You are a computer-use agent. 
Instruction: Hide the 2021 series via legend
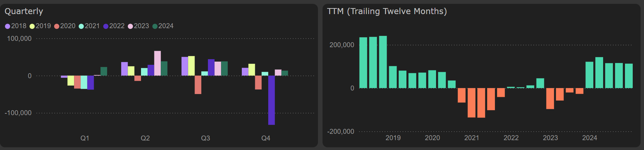(x=89, y=26)
